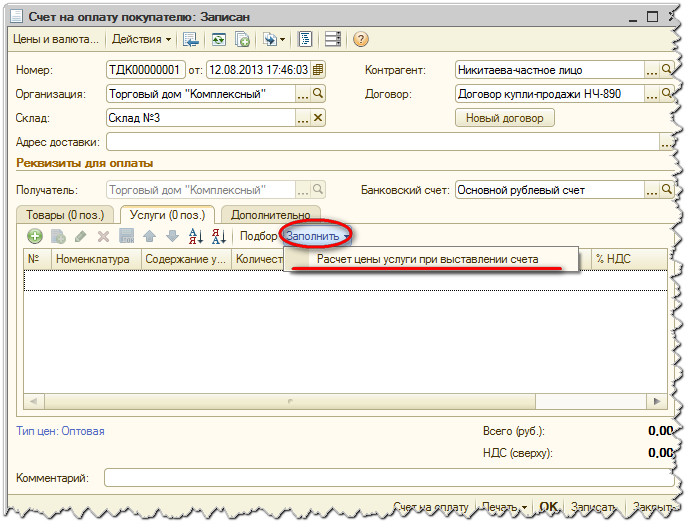Click the delete row X icon in table toolbar
The image size is (692, 528).
(x=102, y=237)
